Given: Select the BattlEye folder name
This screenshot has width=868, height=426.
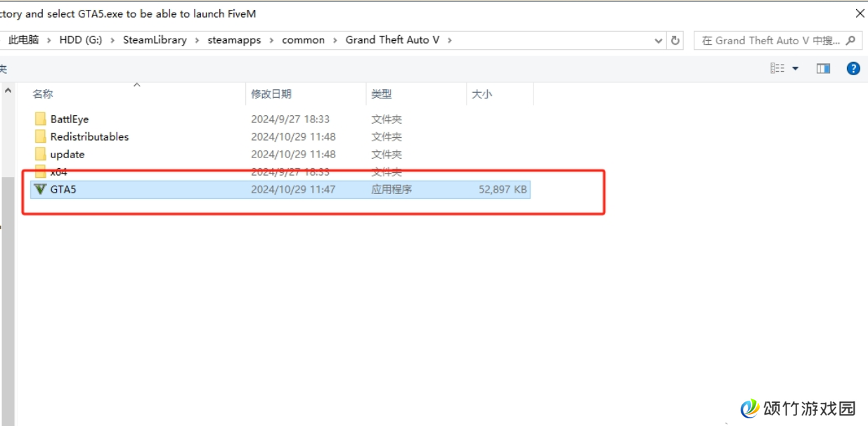Looking at the screenshot, I should 70,119.
